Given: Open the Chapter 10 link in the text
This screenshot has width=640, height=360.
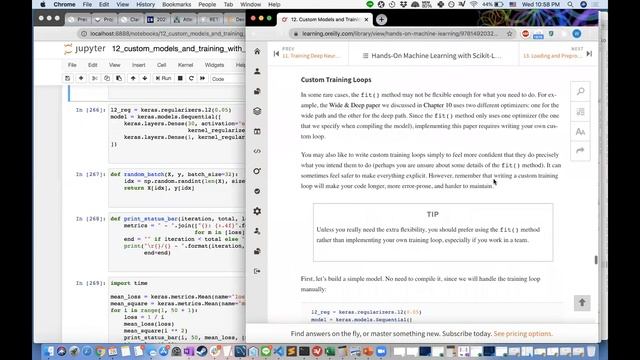Looking at the screenshot, I should 438,105.
